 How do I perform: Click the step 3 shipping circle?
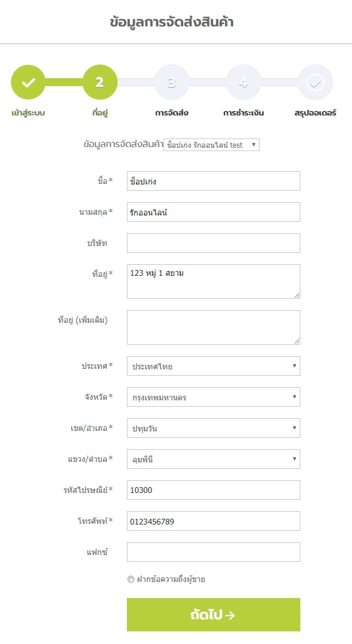point(172,82)
